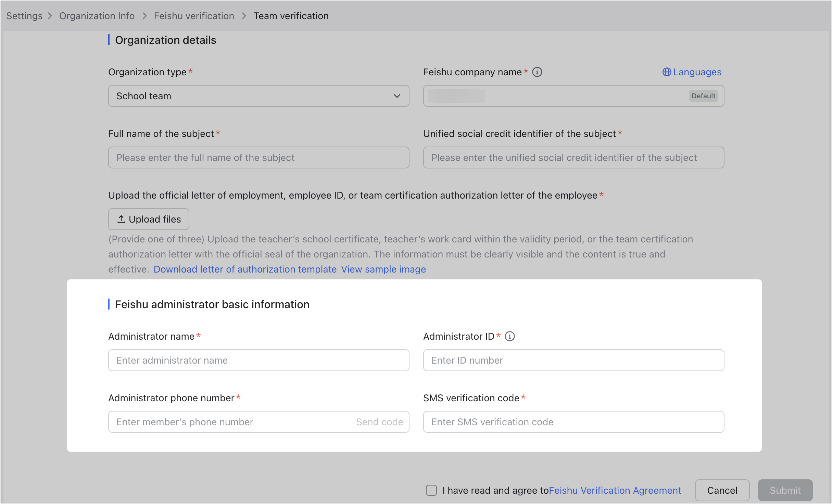Viewport: 832px width, 504px height.
Task: Navigate to Settings in the breadcrumb
Action: [24, 16]
